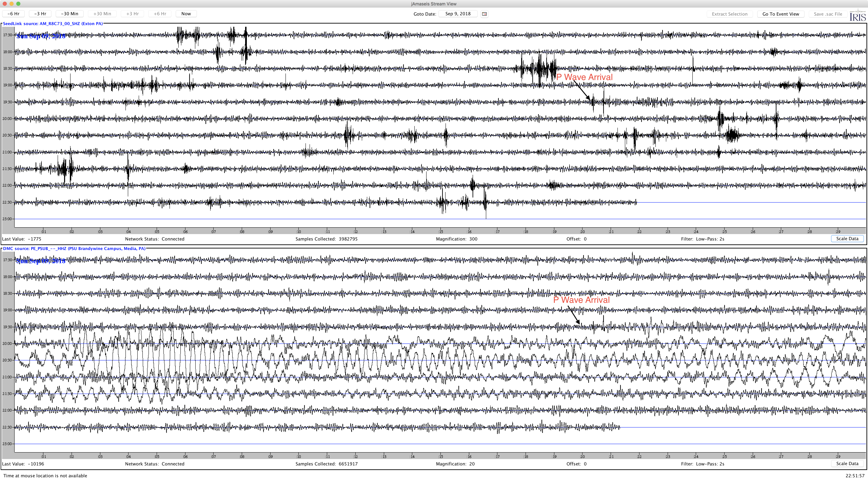Click Magnification: 20 status text
Image resolution: width=868 pixels, height=480 pixels.
(x=455, y=464)
